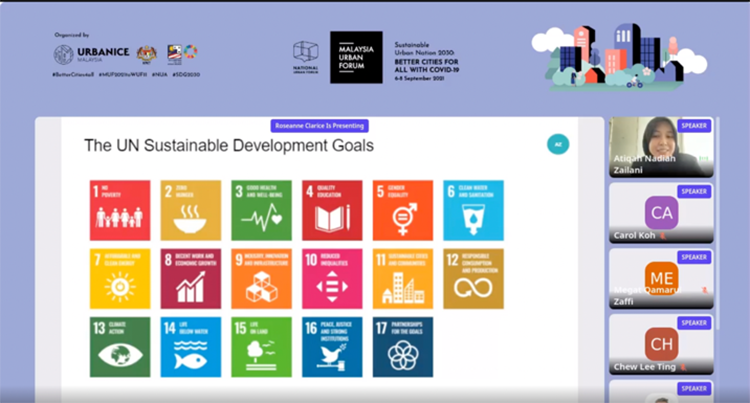This screenshot has width=750, height=403.
Task: Click the SDG 5 Gender Equality tile
Action: point(403,210)
